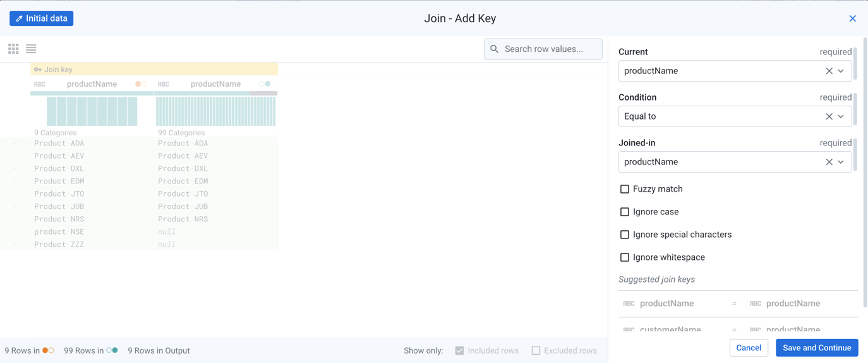
Task: Click the search magnifier icon
Action: 495,49
